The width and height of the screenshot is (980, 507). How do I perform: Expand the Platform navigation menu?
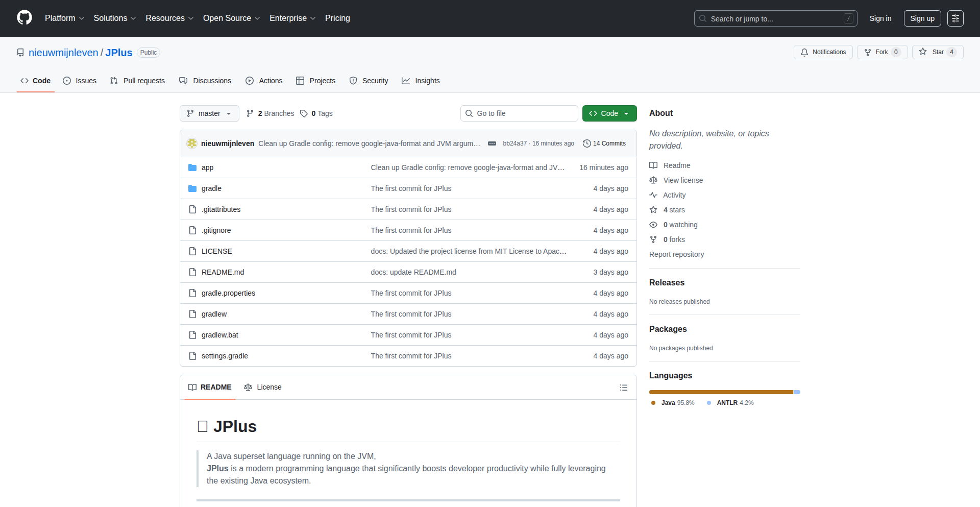click(x=64, y=18)
